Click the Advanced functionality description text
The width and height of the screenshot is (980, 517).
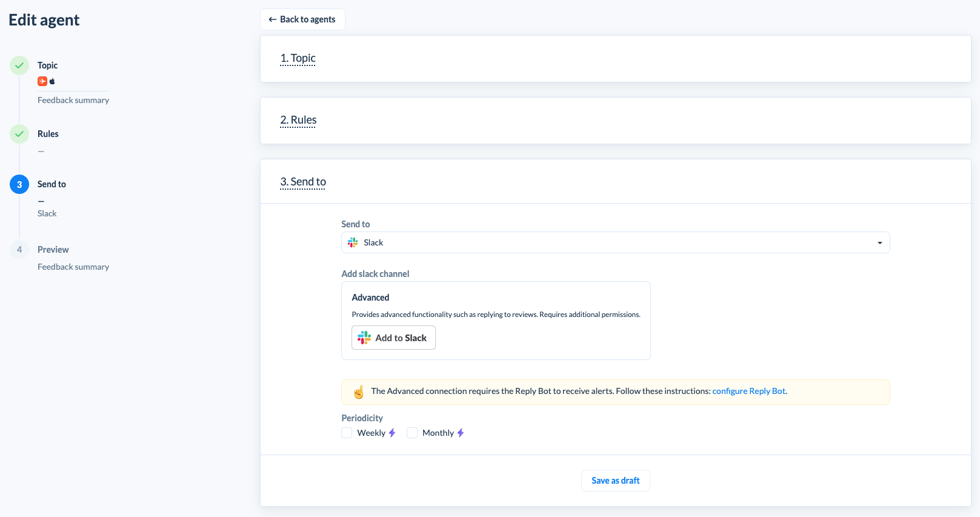click(x=496, y=315)
